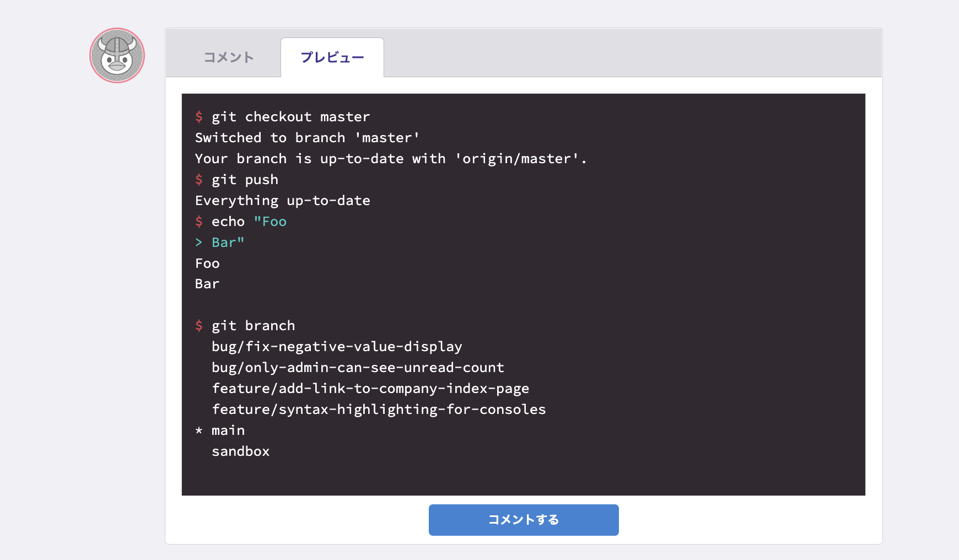Select the 'Bar"' continuation line

pos(228,242)
